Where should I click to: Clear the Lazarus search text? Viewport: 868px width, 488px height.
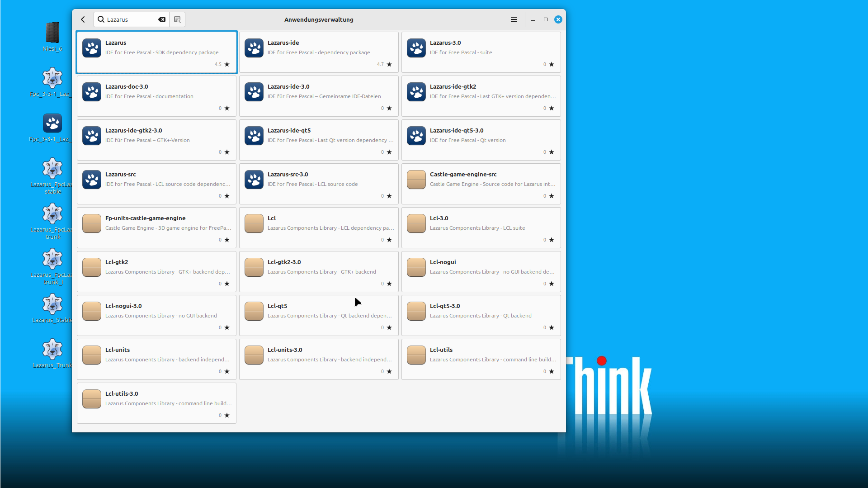pyautogui.click(x=161, y=19)
